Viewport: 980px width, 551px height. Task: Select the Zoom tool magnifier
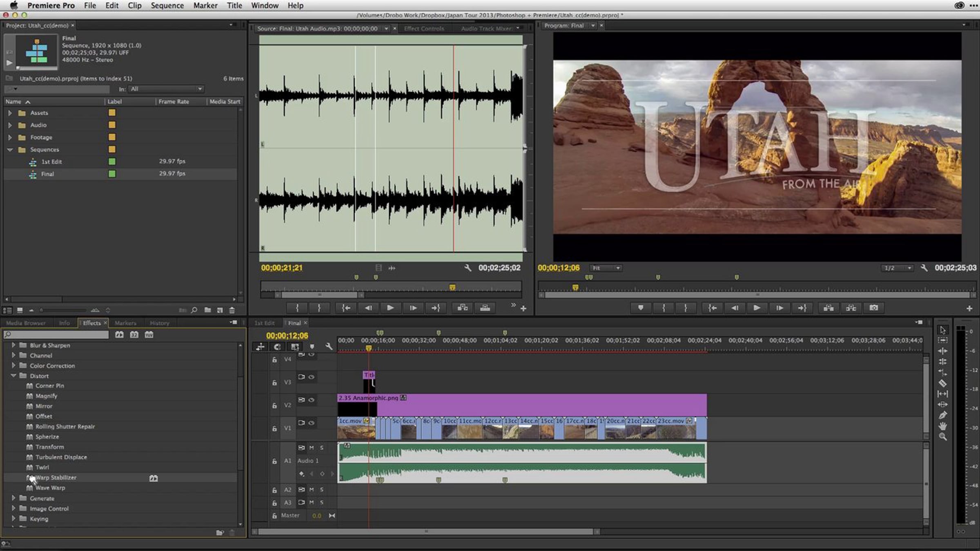click(x=942, y=437)
